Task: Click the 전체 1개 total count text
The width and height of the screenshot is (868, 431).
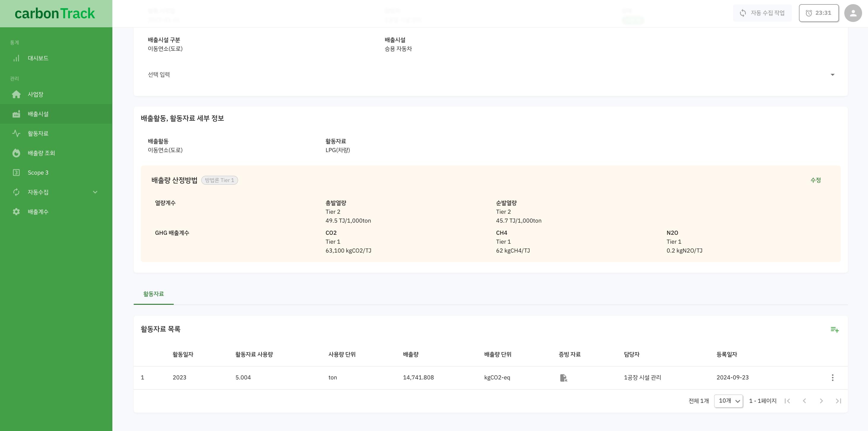Action: click(698, 401)
